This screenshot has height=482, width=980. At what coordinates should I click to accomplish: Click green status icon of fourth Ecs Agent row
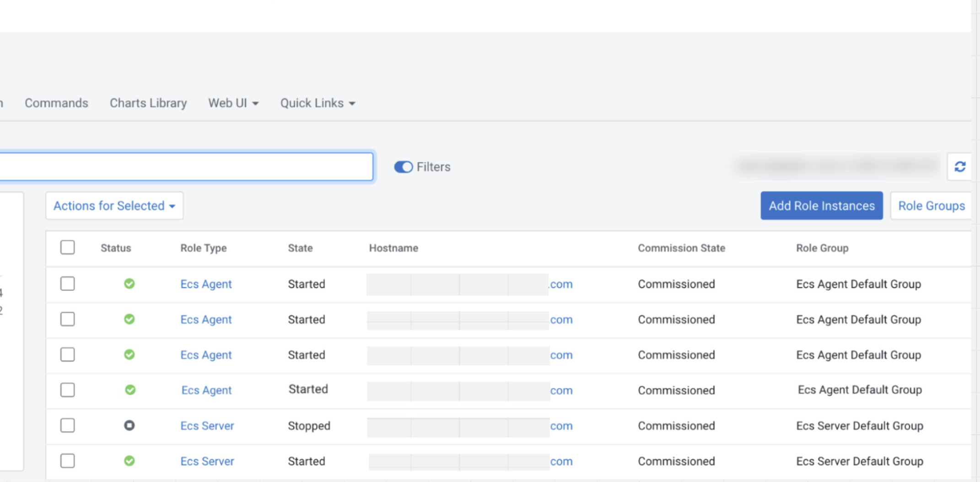click(x=130, y=390)
